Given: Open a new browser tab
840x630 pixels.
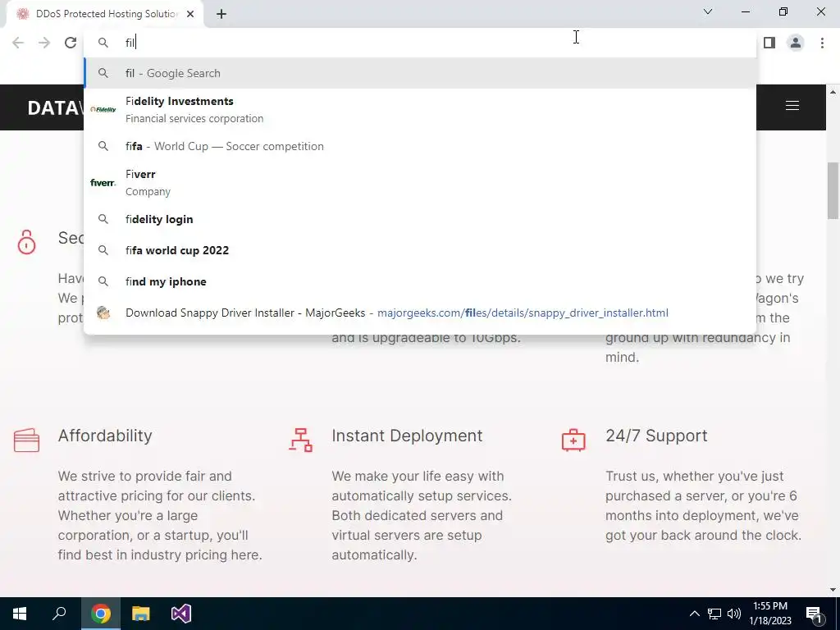Looking at the screenshot, I should click(x=221, y=14).
